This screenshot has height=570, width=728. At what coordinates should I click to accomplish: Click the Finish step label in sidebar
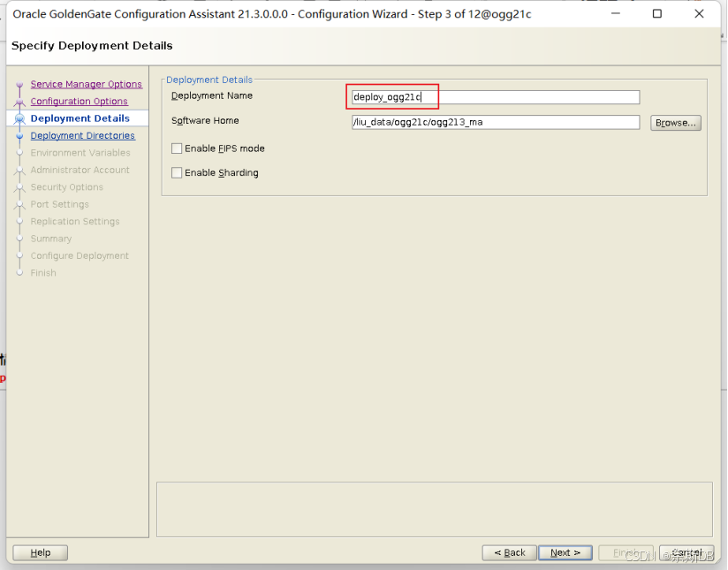(x=43, y=273)
